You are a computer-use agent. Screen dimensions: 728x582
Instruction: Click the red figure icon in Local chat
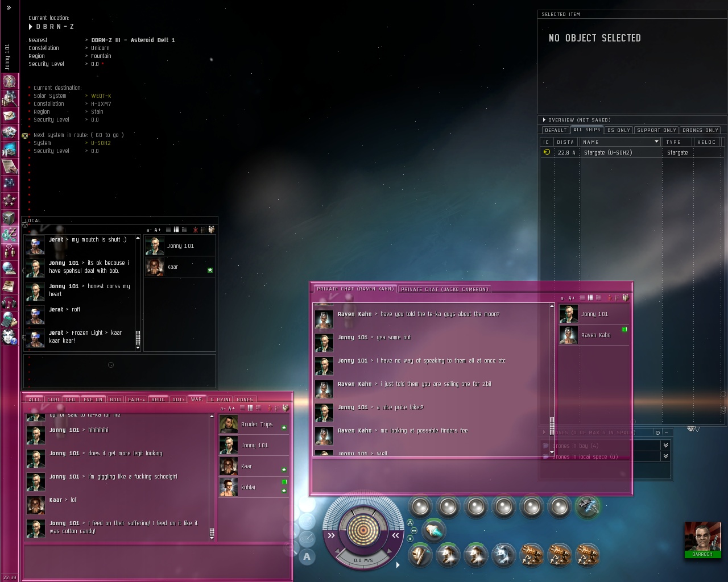[x=196, y=230]
